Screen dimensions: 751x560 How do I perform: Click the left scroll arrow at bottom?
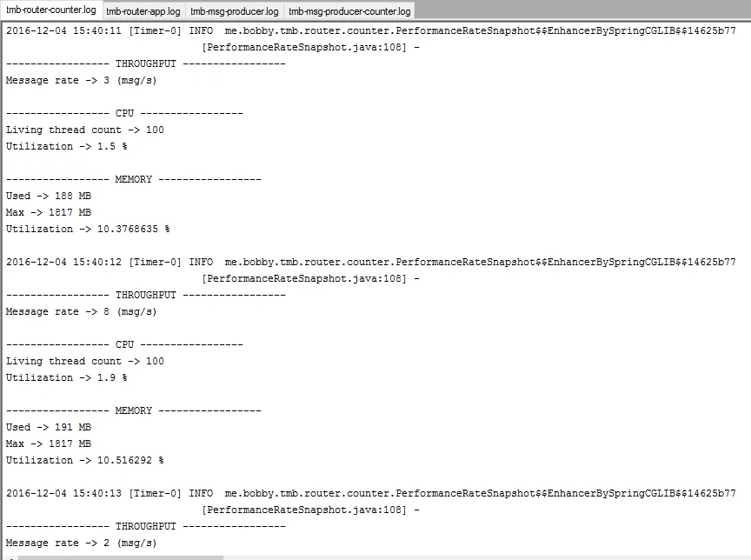[10, 557]
